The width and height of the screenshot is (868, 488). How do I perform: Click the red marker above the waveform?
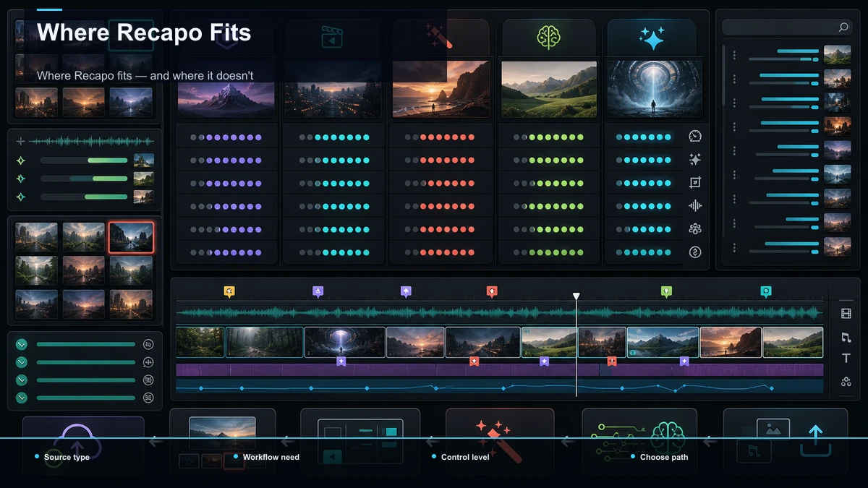(x=492, y=292)
